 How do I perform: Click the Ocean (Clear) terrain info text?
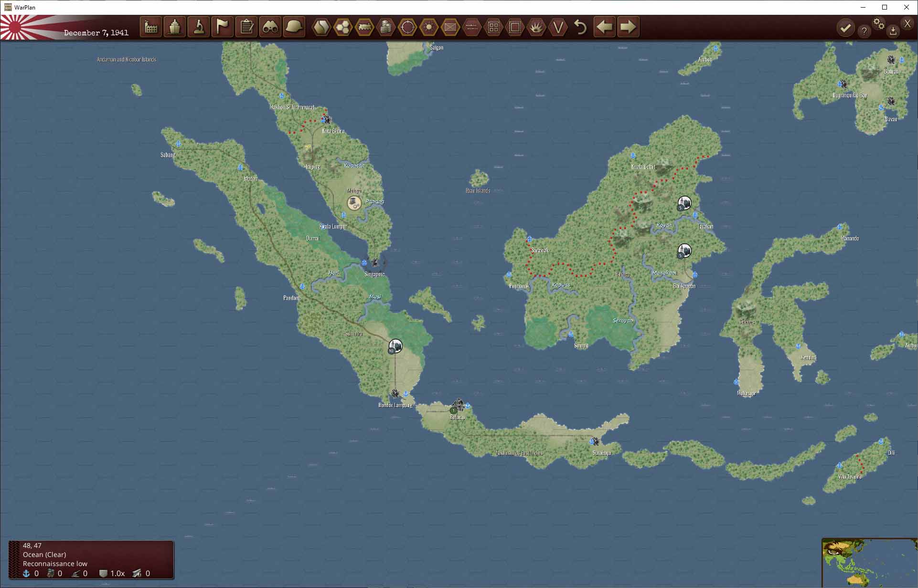click(44, 555)
